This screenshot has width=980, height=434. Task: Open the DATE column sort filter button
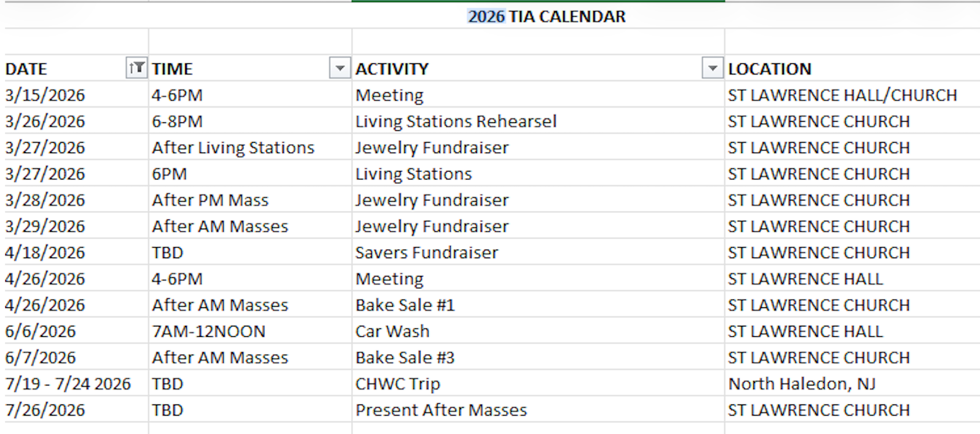pyautogui.click(x=136, y=68)
